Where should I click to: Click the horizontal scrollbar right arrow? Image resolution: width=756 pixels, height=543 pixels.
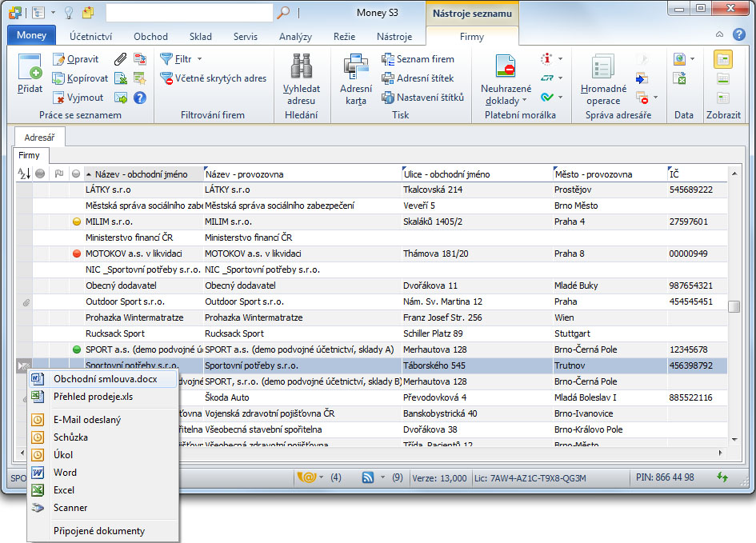click(721, 453)
